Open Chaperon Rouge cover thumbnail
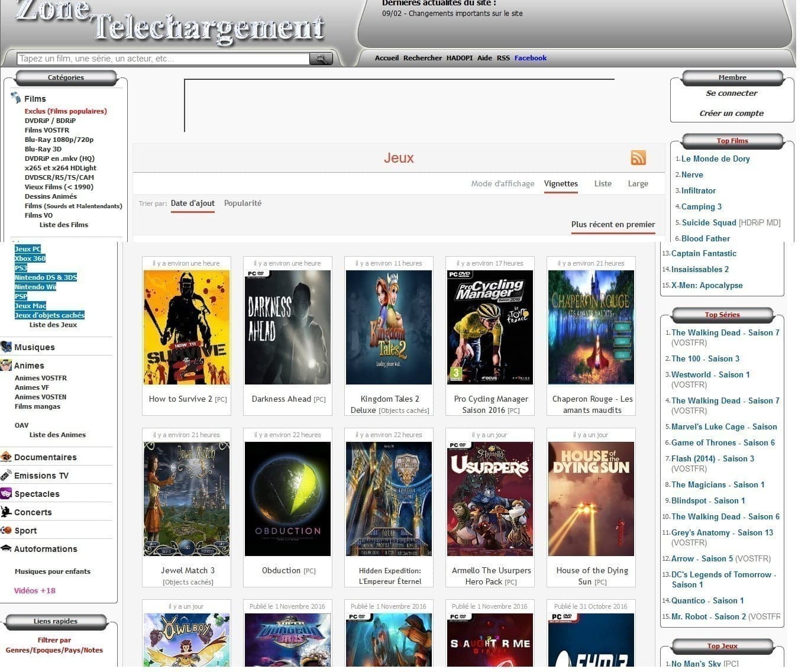This screenshot has height=672, width=808. (591, 327)
